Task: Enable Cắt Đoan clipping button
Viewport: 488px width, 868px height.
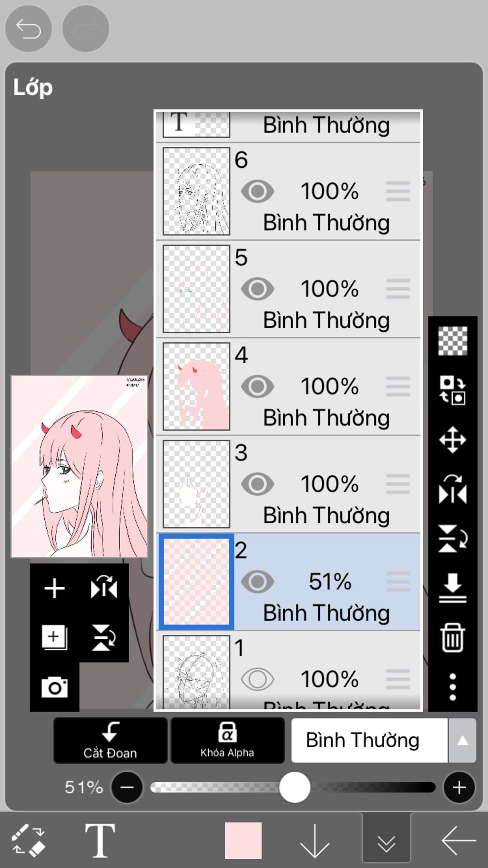Action: click(110, 740)
